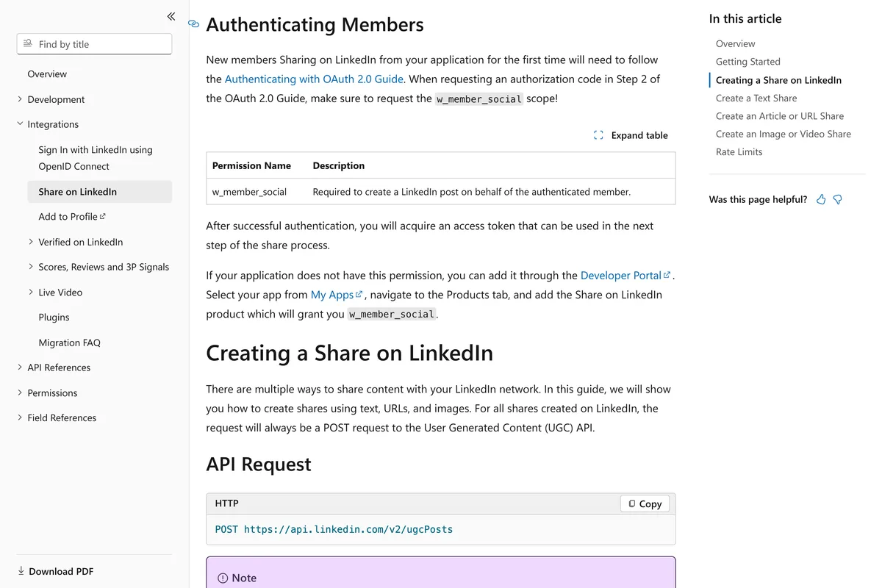Jump to Creating a Share on LinkedIn in the article list
Viewport: 882px width, 588px height.
pos(778,80)
